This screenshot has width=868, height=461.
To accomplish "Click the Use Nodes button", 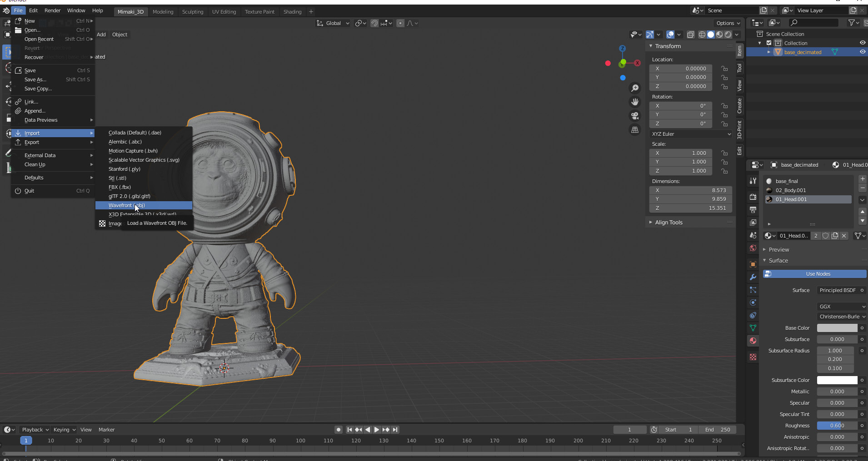I will [815, 274].
